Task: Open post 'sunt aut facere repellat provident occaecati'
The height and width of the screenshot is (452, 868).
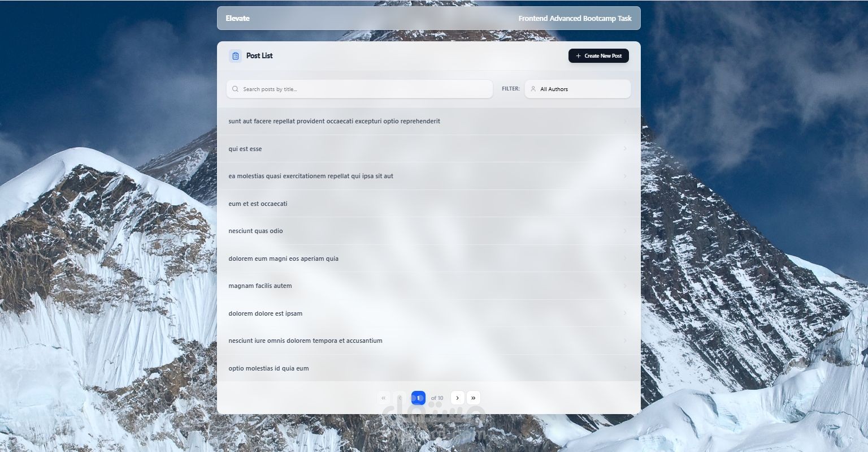Action: pos(429,121)
